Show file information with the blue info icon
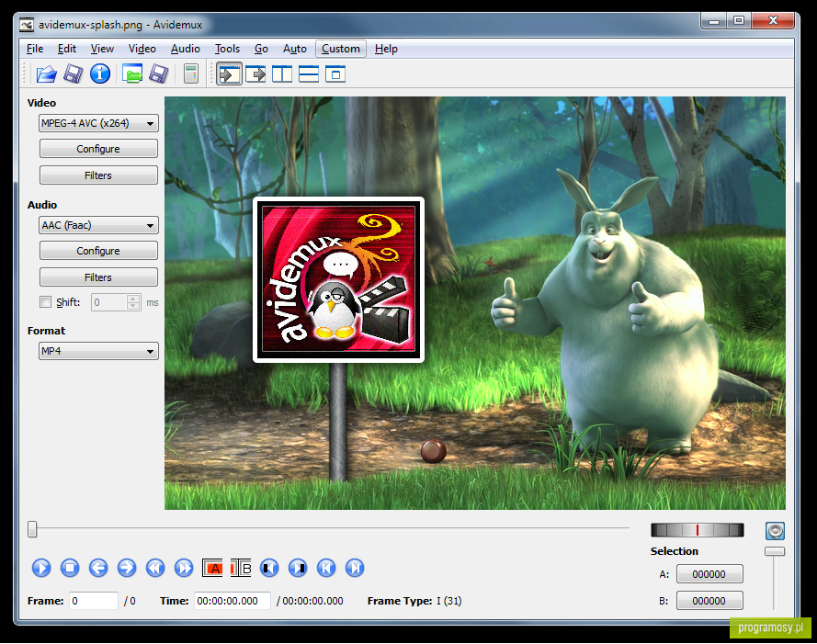This screenshot has width=817, height=644. 100,74
